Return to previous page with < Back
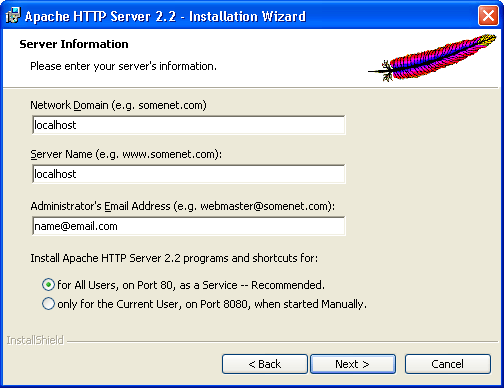Screen dimensions: 504x388 click(265, 364)
